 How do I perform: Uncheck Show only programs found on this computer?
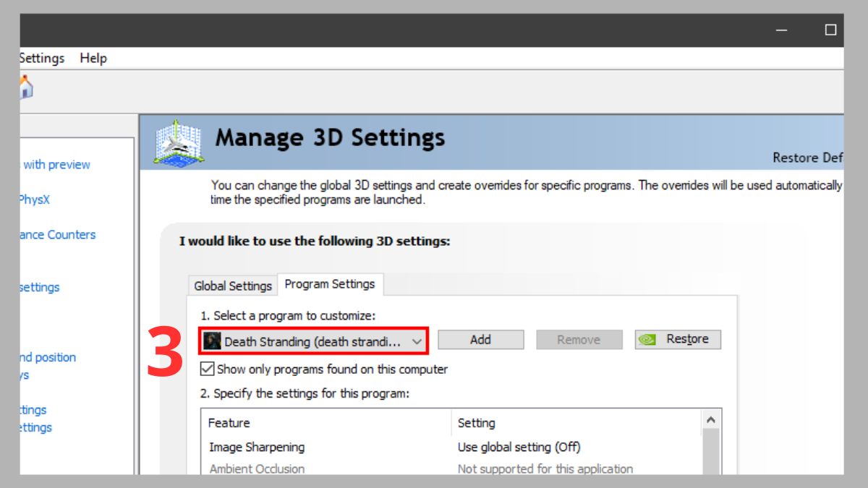pyautogui.click(x=207, y=369)
